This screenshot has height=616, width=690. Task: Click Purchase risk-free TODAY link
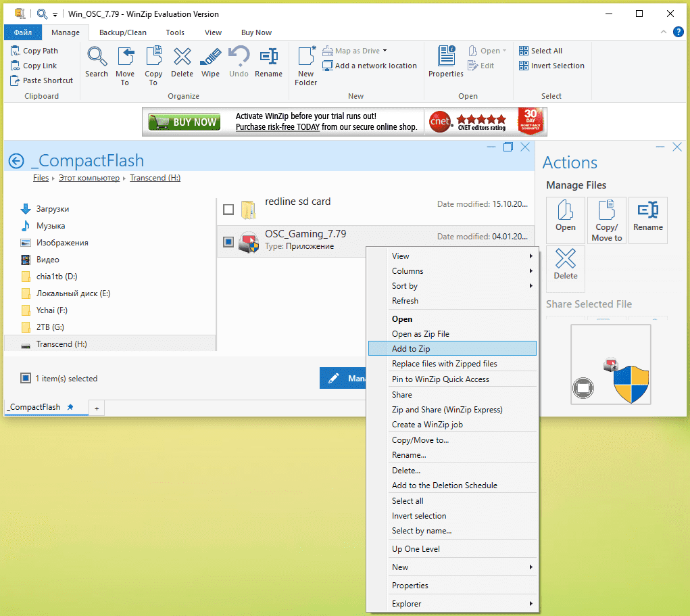click(278, 127)
